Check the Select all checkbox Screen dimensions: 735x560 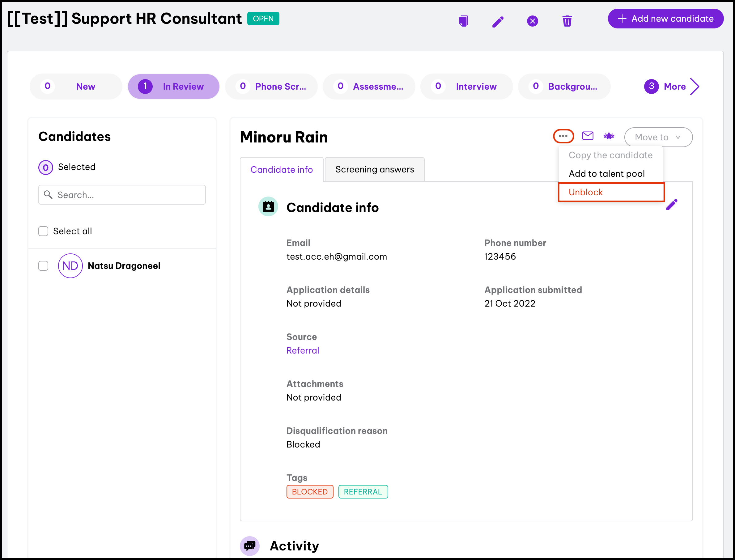pyautogui.click(x=43, y=231)
